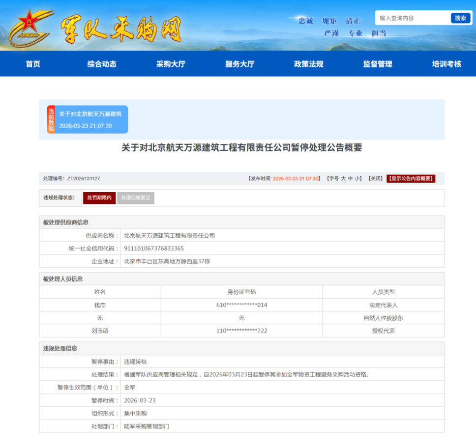This screenshot has height=448, width=476.
Task: Click in the 输入查询内容 search field
Action: pyautogui.click(x=412, y=18)
